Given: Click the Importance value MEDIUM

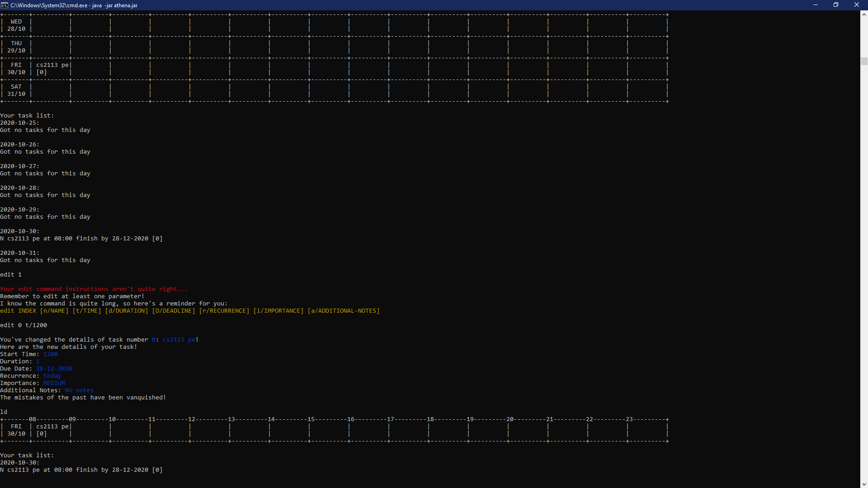Looking at the screenshot, I should (54, 383).
